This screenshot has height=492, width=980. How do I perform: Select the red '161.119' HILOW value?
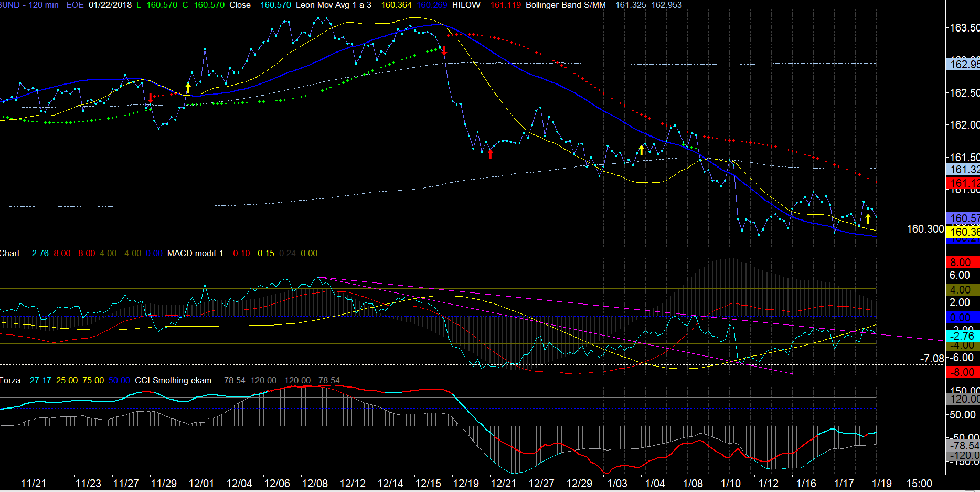point(506,5)
